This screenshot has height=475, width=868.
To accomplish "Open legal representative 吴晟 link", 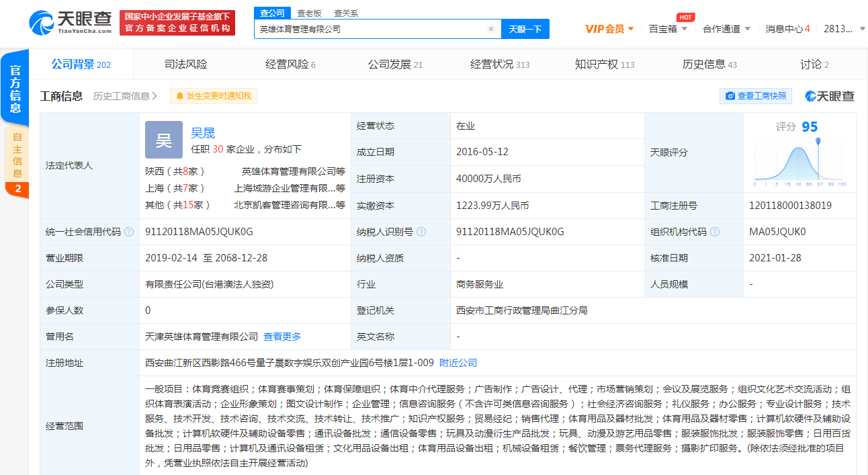I will (x=203, y=133).
